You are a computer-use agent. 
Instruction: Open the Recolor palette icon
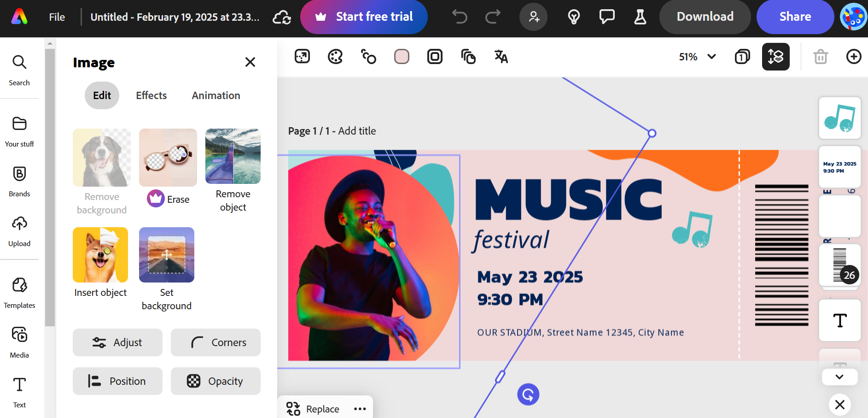(335, 57)
